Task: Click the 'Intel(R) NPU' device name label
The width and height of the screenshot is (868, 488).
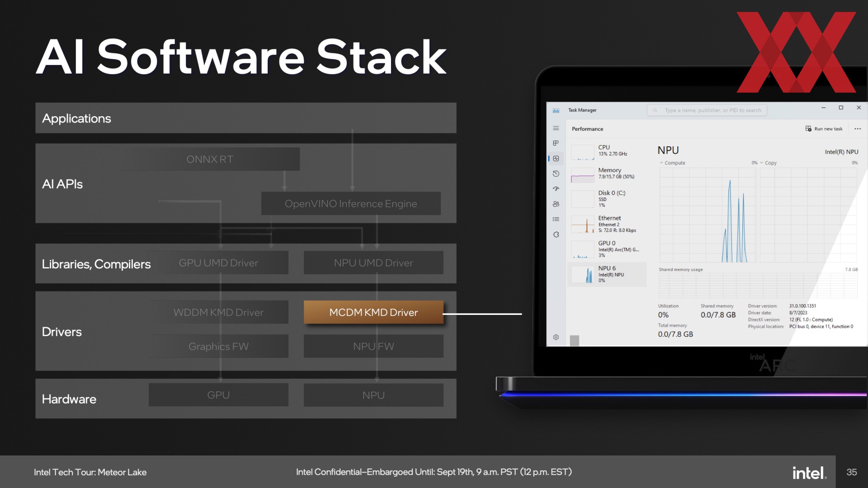Action: tap(841, 152)
